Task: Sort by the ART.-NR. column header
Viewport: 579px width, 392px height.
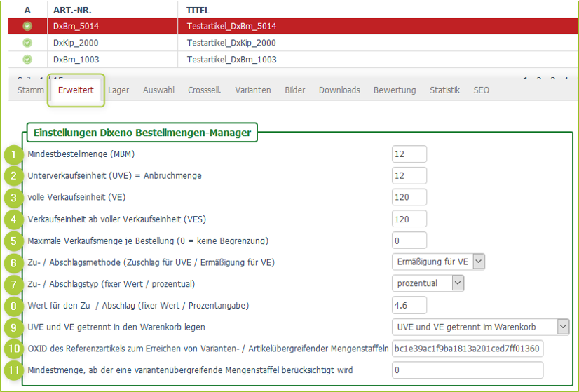Action: (x=71, y=11)
